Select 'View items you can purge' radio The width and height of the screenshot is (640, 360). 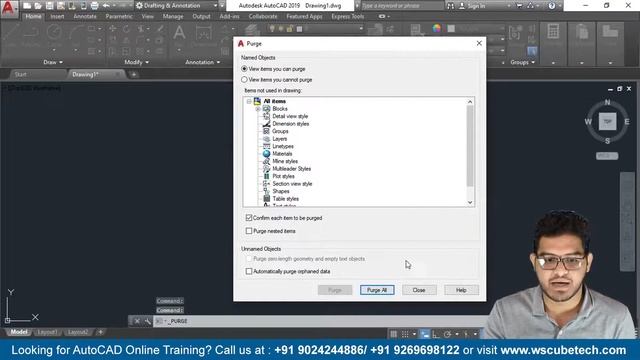[x=244, y=69]
